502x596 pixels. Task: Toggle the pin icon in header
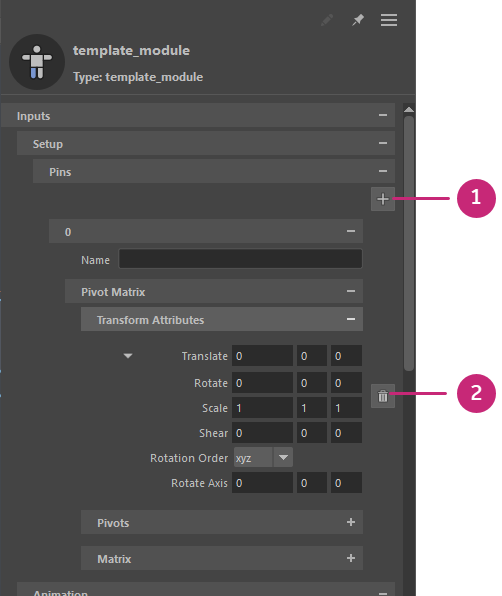coord(358,20)
